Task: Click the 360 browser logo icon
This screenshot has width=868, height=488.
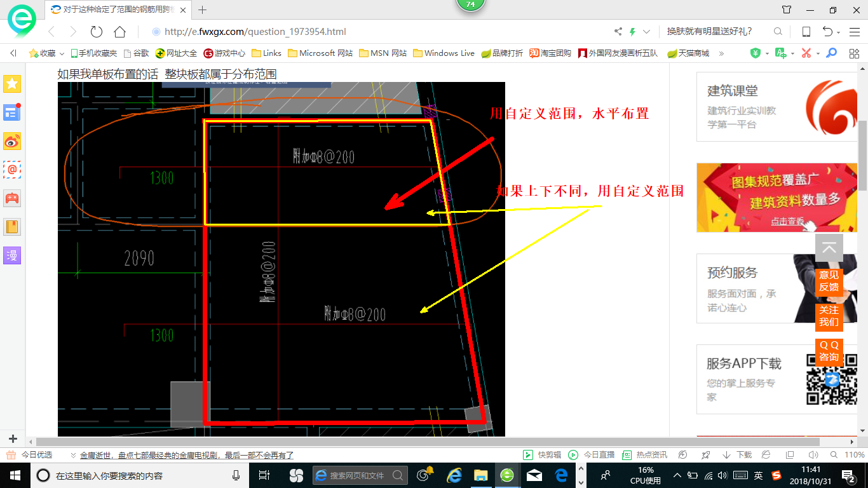Action: (x=21, y=20)
